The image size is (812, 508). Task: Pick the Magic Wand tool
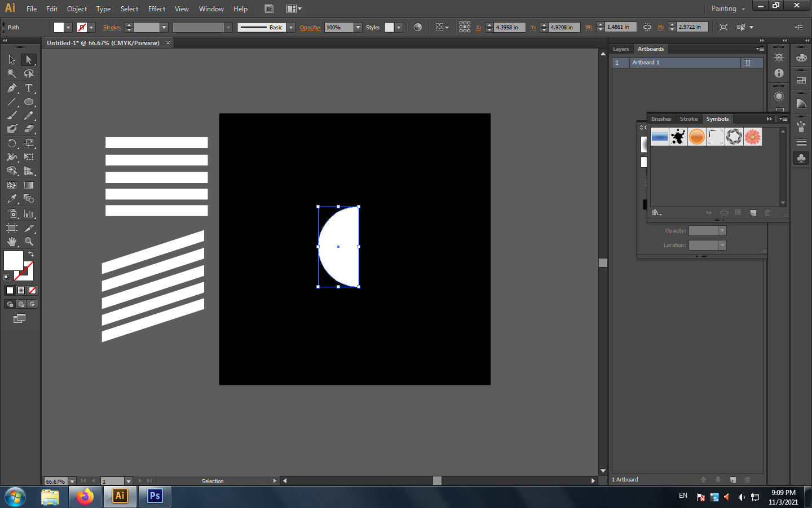(x=12, y=73)
